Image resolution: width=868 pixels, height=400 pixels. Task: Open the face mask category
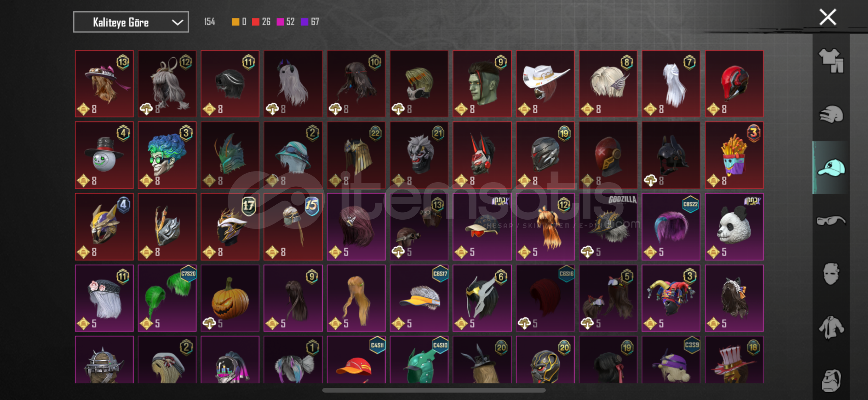(831, 274)
